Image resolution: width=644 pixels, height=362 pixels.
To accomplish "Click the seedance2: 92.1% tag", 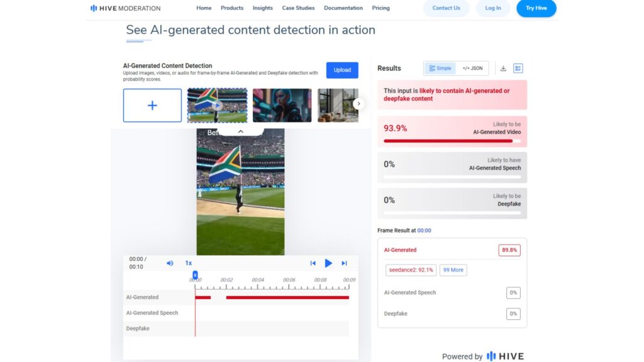I will (411, 270).
